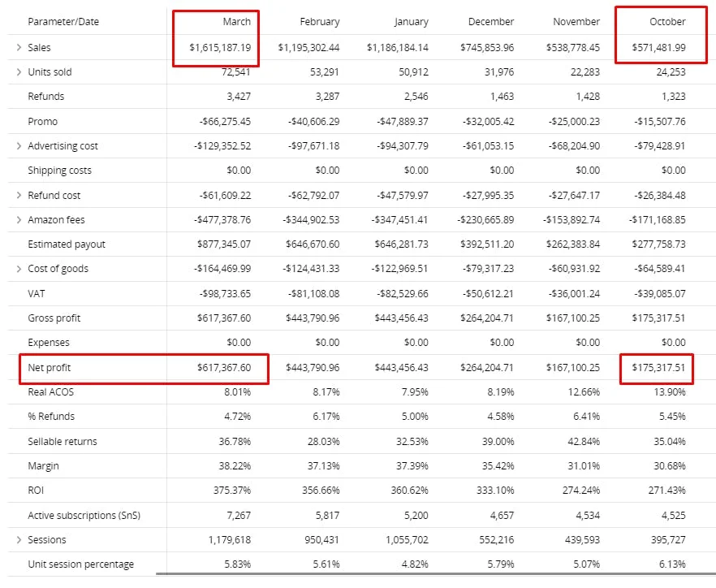The image size is (716, 588).
Task: Select the February column header
Action: pos(320,21)
